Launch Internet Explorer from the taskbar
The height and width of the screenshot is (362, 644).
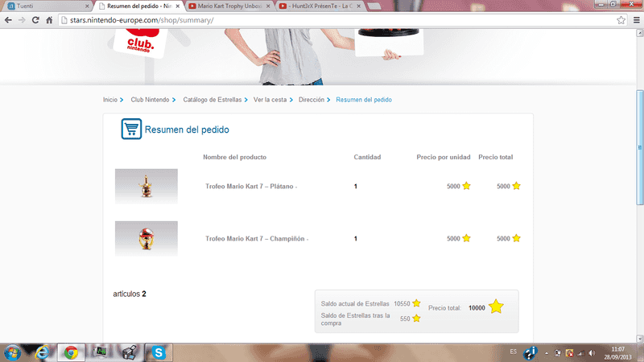coord(42,352)
